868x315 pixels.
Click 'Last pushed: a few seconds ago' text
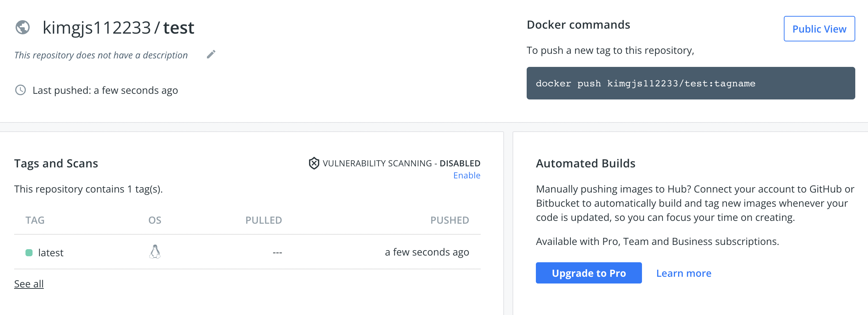[x=105, y=90]
